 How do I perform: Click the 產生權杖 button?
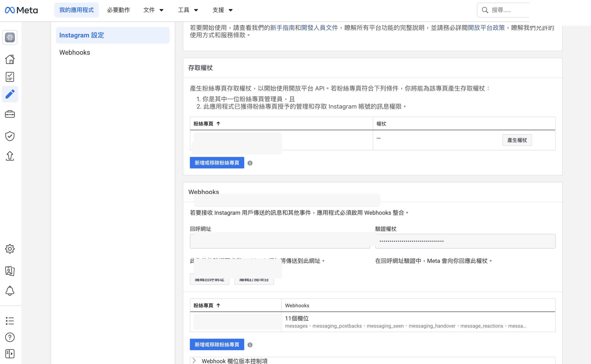[517, 140]
